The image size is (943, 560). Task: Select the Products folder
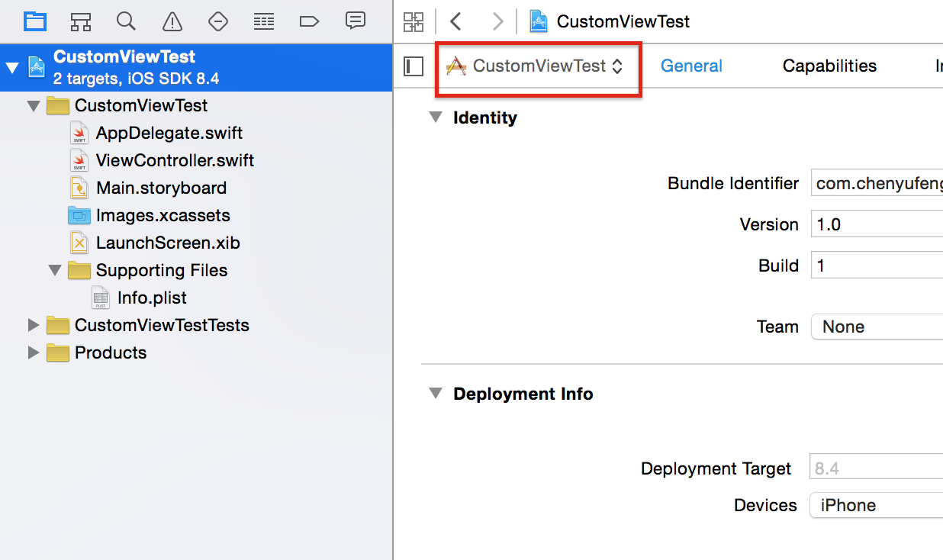(111, 352)
